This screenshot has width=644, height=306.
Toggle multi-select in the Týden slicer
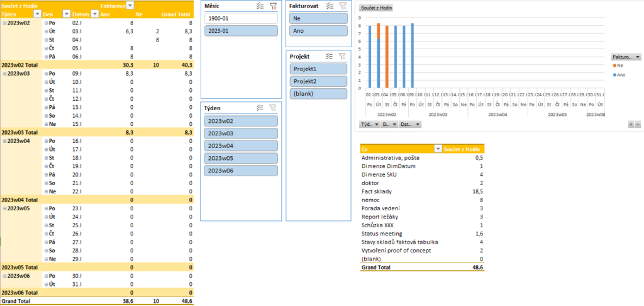coord(260,108)
